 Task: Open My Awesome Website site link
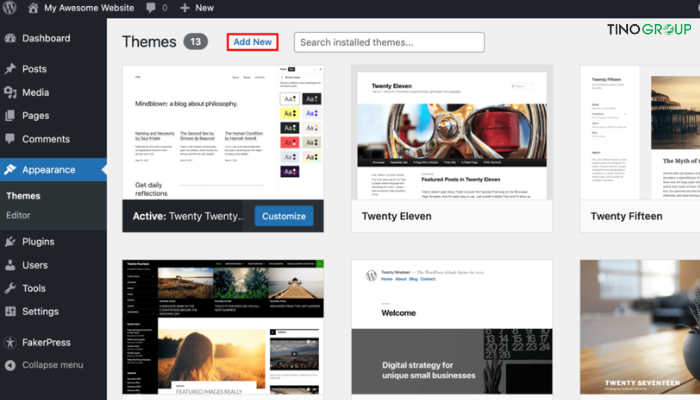click(89, 8)
